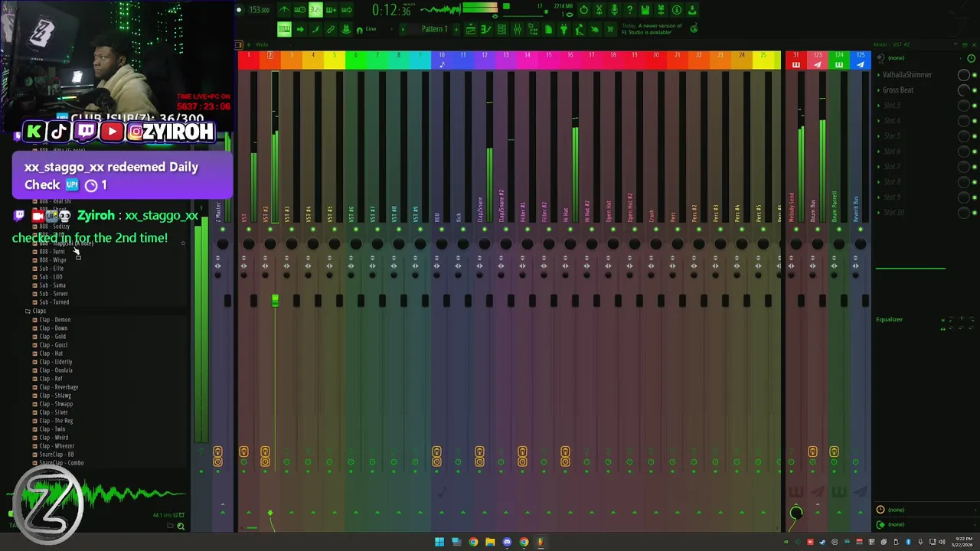Viewport: 980px width, 551px height.
Task: Click the Slot 5 empty effect slot
Action: pyautogui.click(x=892, y=135)
